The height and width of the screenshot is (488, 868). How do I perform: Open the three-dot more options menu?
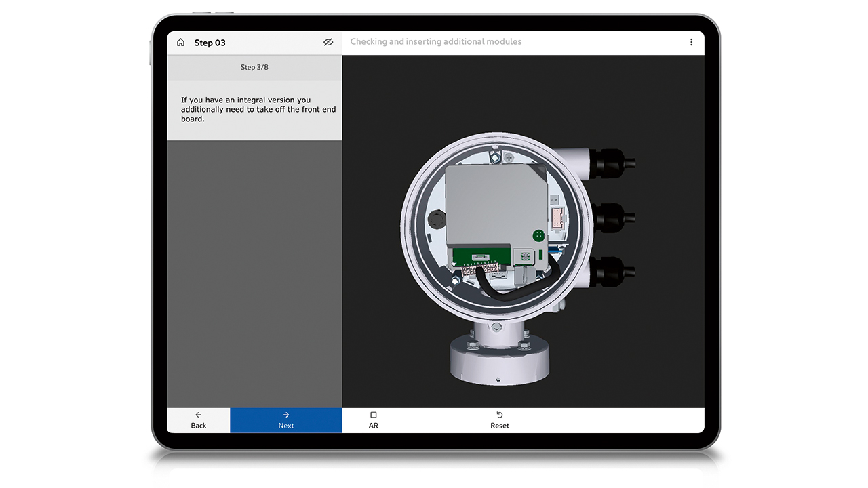tap(691, 42)
